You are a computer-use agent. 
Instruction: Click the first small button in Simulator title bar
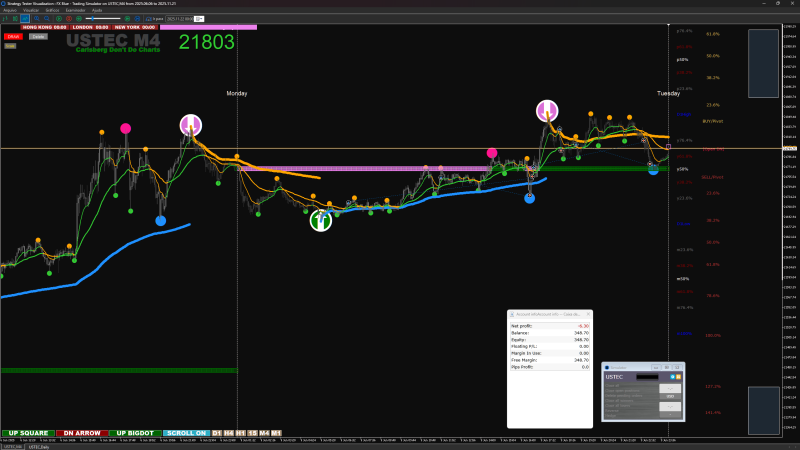(656, 367)
